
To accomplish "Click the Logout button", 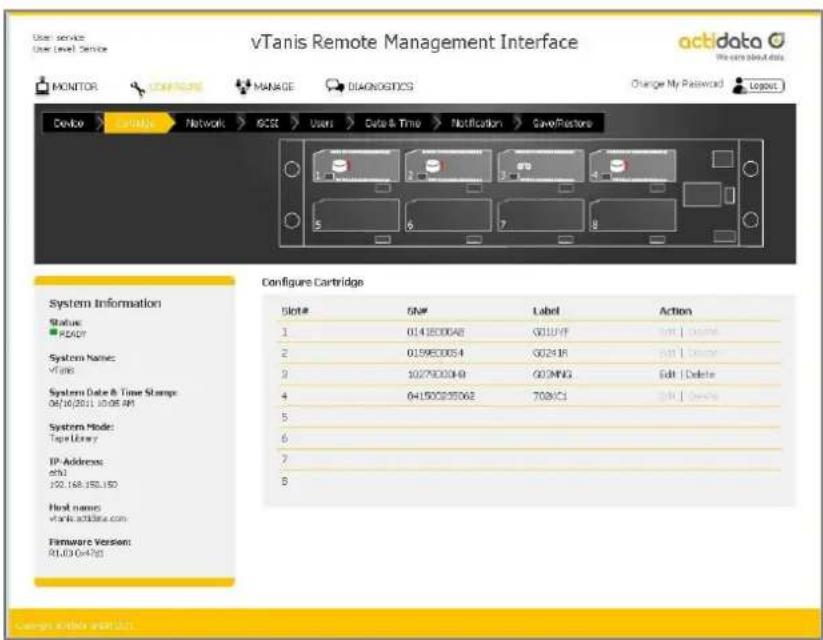I will coord(765,86).
